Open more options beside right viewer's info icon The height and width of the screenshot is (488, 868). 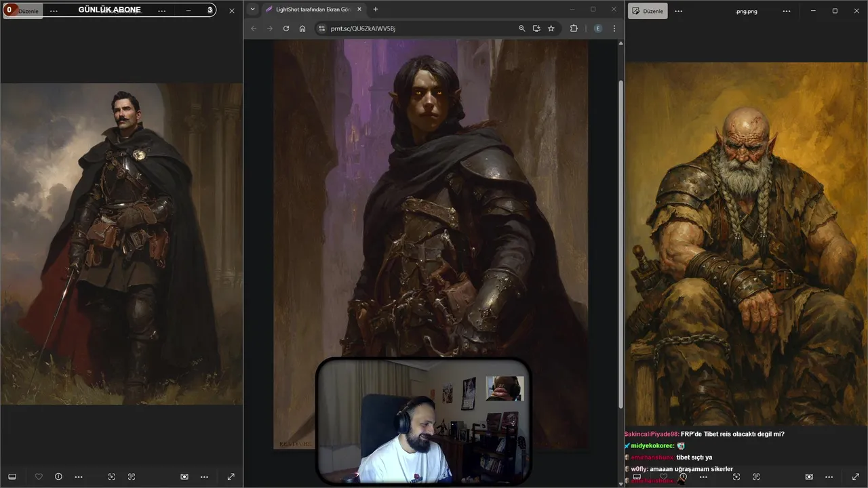click(703, 477)
